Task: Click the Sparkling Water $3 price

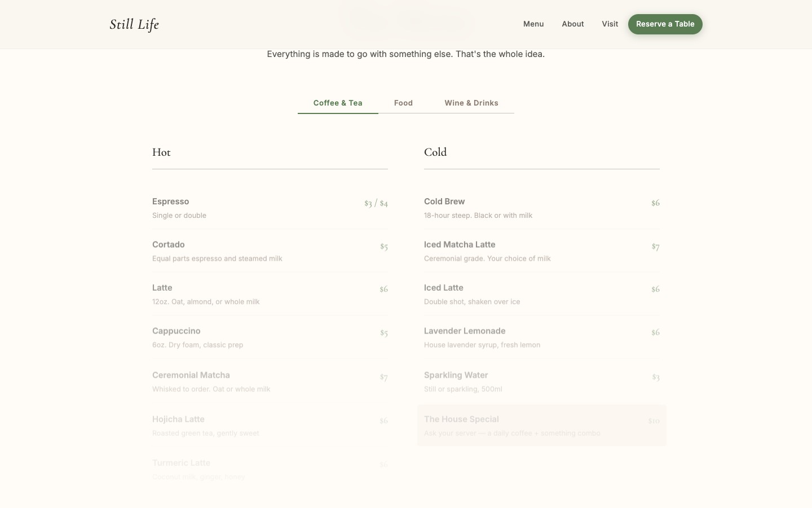Action: pos(656,377)
